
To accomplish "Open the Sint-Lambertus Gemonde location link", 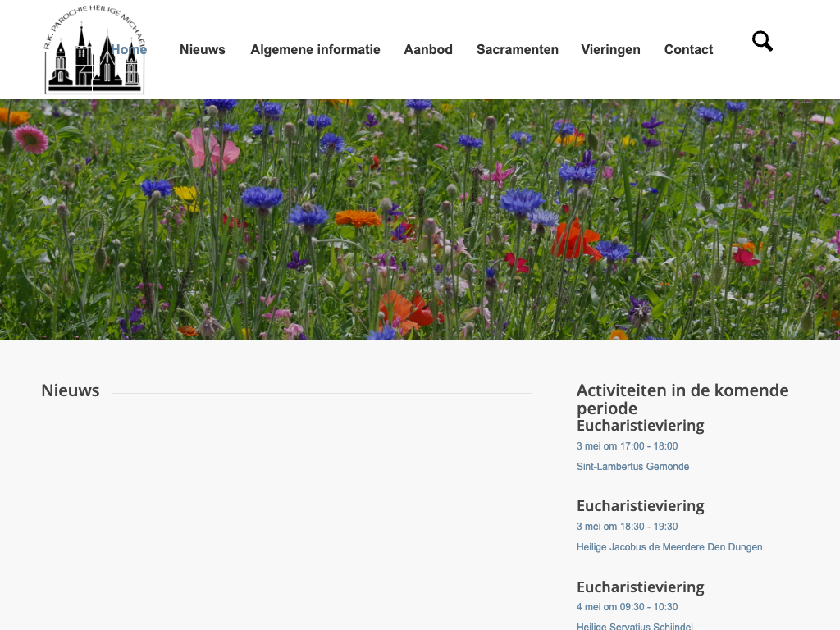I will pyautogui.click(x=632, y=467).
